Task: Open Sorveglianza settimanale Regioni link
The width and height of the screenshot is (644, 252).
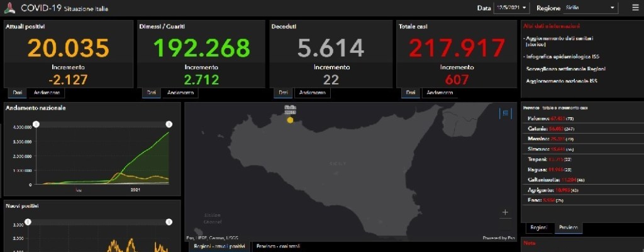Action: 566,69
